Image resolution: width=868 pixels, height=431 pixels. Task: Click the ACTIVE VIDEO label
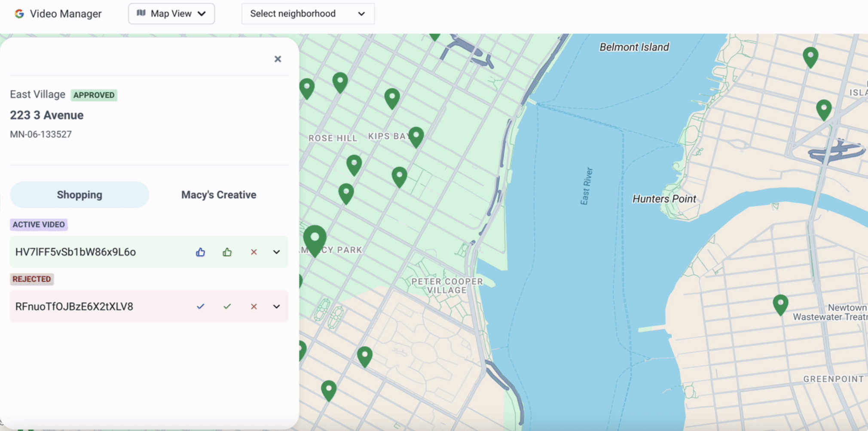39,225
